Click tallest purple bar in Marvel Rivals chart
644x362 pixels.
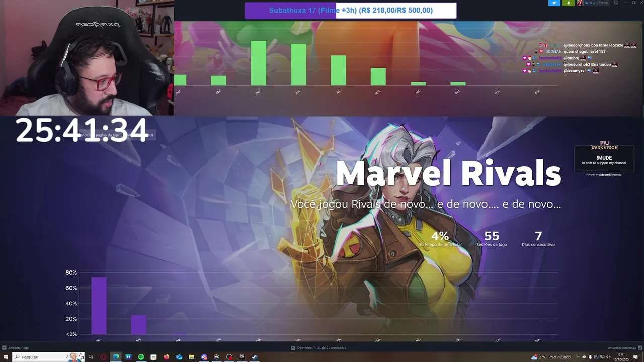(99, 306)
